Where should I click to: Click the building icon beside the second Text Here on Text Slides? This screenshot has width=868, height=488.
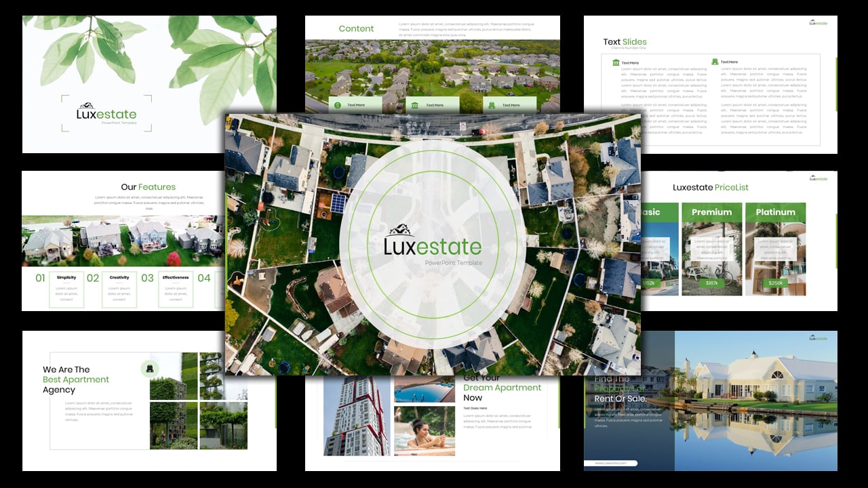click(x=715, y=62)
